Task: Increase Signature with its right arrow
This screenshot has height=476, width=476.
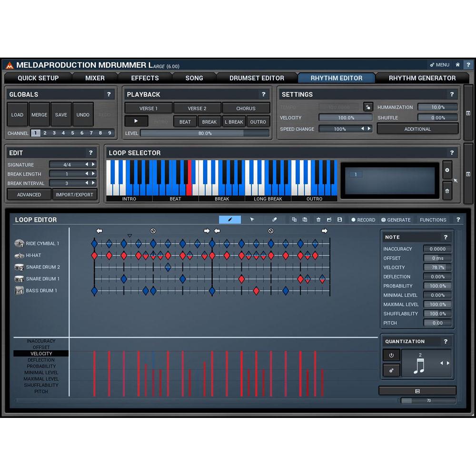Action: coord(94,165)
